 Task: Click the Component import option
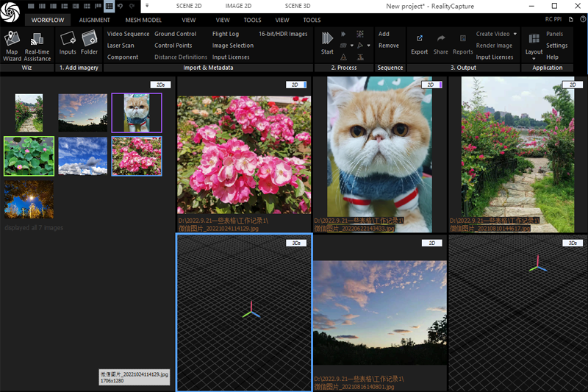[x=123, y=57]
